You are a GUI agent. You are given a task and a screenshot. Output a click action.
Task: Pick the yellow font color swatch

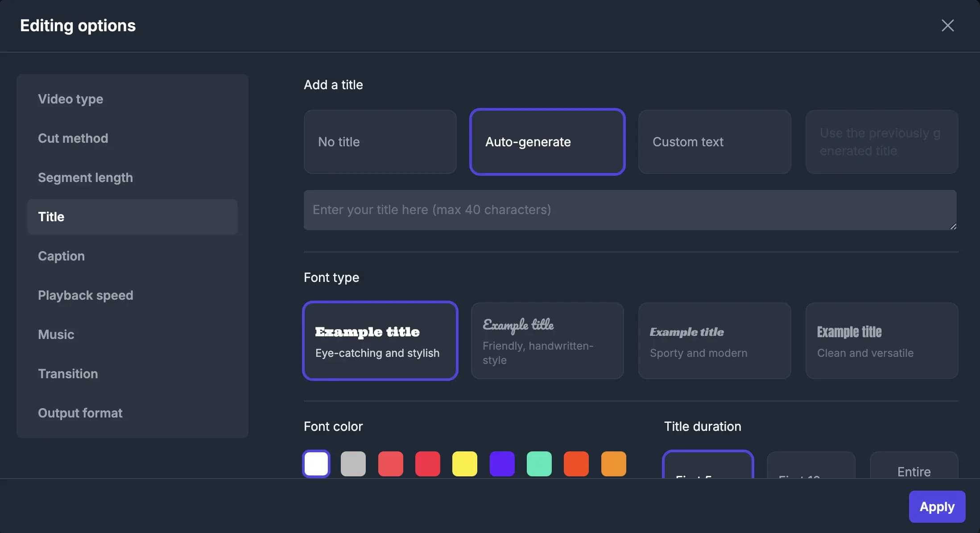(464, 464)
